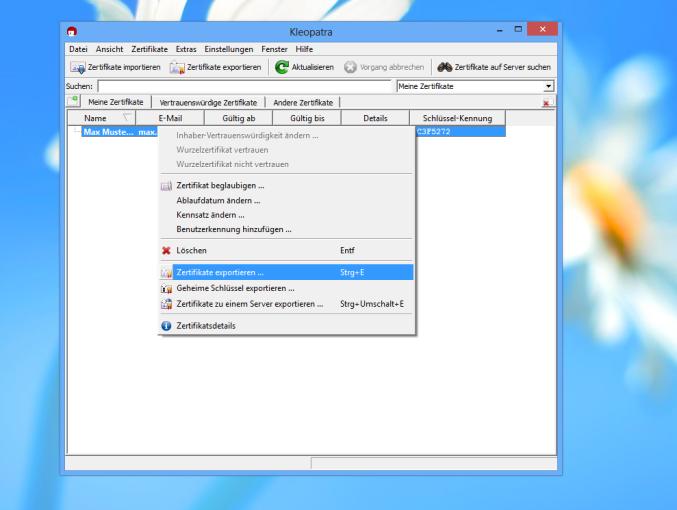Open the Ansicht menu
The image size is (677, 510).
(x=109, y=49)
